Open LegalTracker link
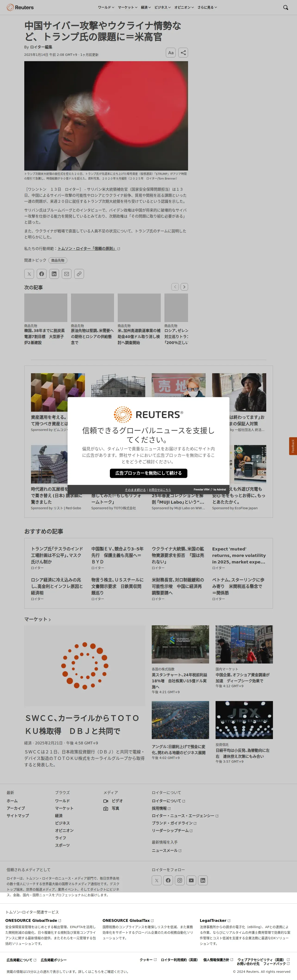This screenshot has height=980, width=297. pos(215,920)
